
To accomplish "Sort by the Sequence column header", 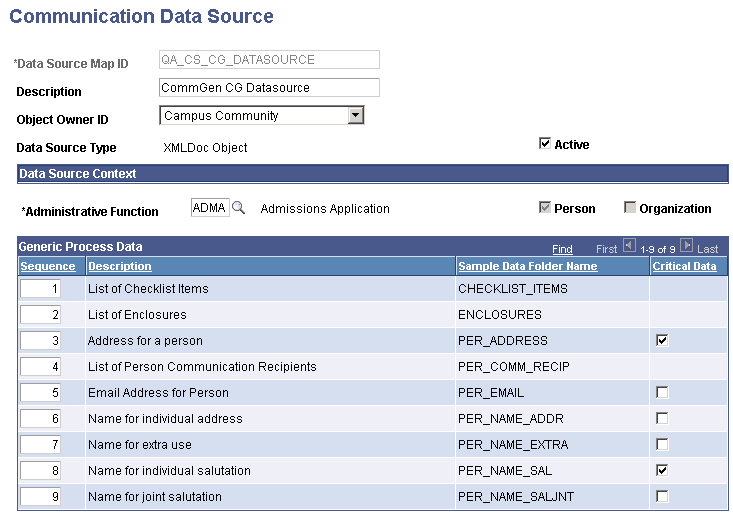I will 47,266.
